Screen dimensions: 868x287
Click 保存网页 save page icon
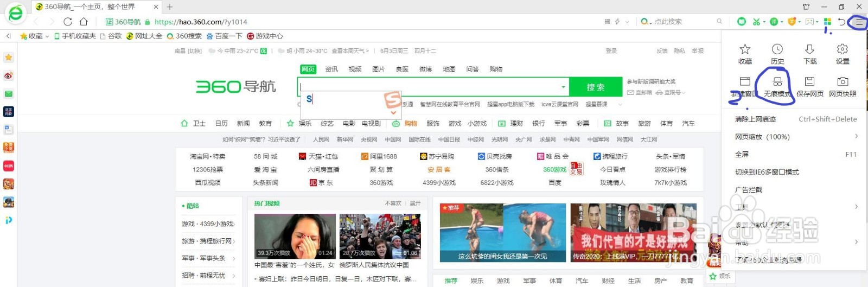[x=810, y=82]
